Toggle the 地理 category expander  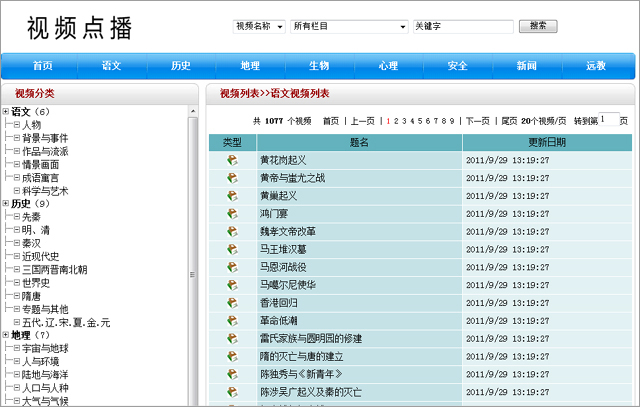pos(6,335)
